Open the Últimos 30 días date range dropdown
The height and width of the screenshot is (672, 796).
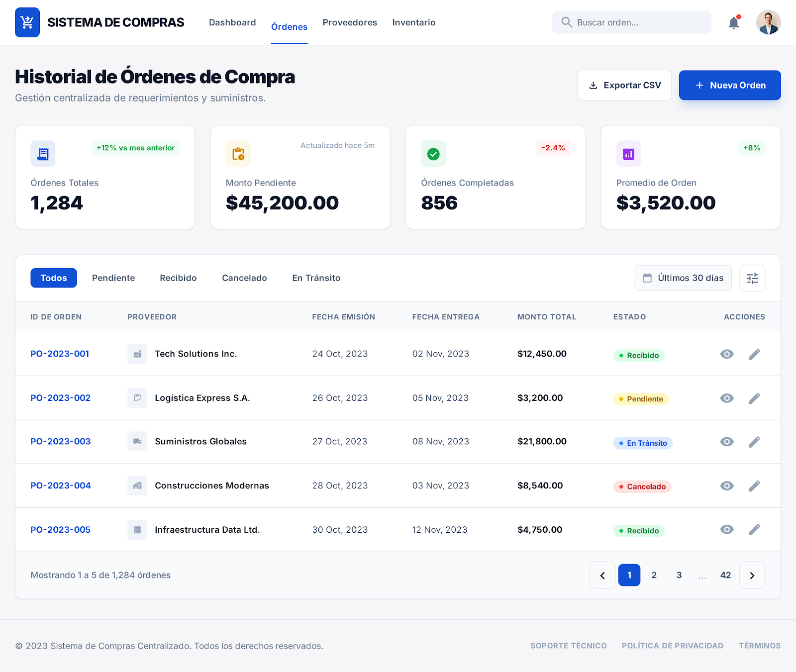point(683,278)
